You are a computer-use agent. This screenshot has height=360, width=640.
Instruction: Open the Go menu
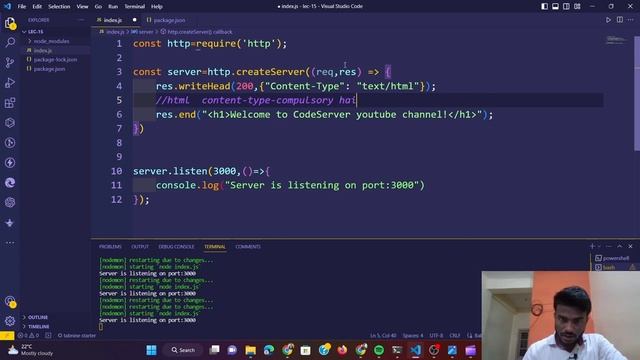coord(98,6)
